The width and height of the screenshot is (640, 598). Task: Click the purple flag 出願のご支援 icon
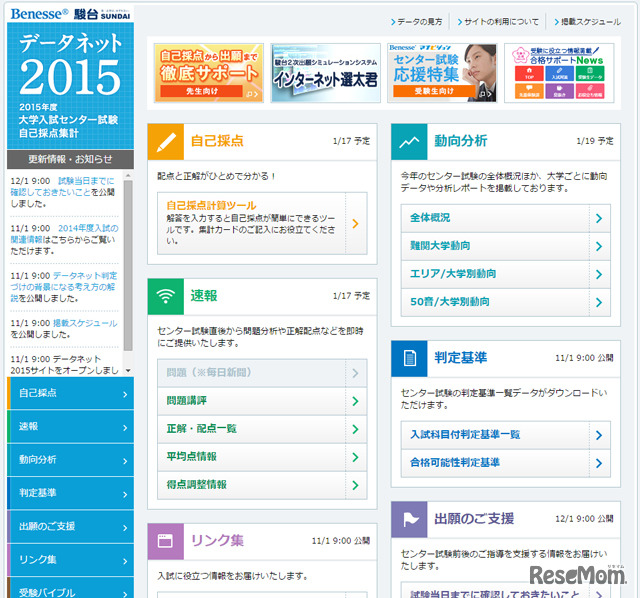point(409,519)
